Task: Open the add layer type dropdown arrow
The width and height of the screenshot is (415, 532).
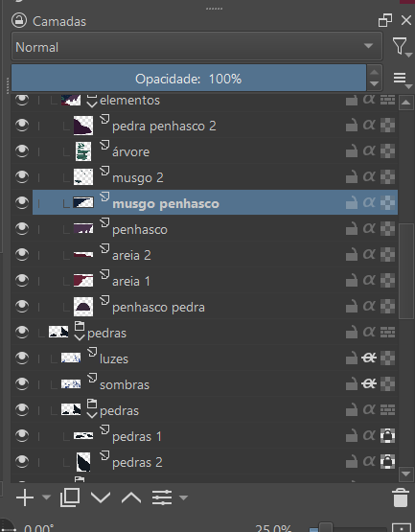Action: tap(46, 497)
